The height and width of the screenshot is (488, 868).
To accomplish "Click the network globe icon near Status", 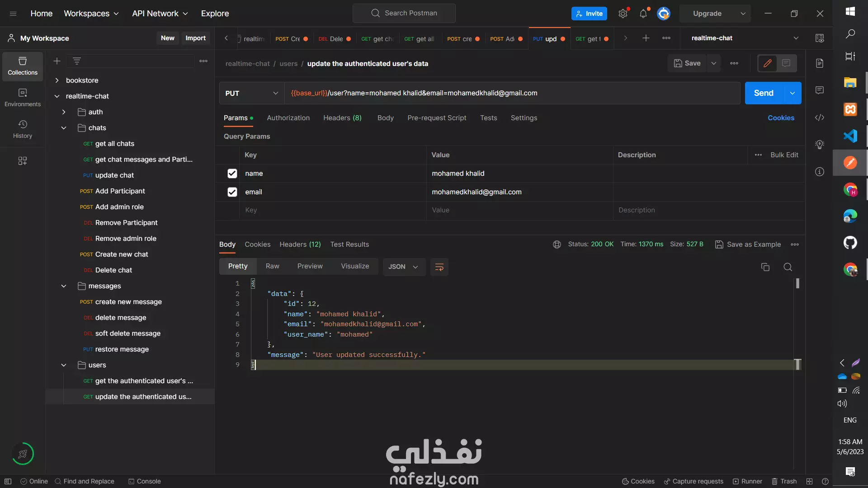I will (557, 244).
